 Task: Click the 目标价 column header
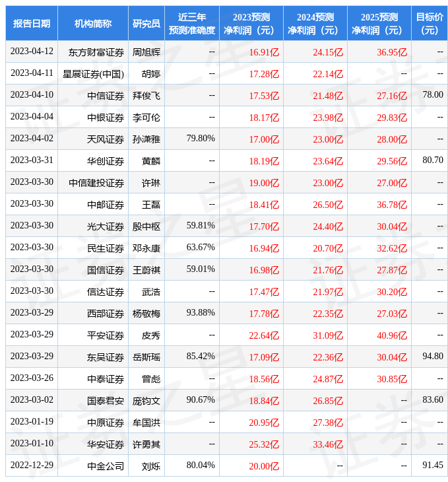tap(430, 23)
